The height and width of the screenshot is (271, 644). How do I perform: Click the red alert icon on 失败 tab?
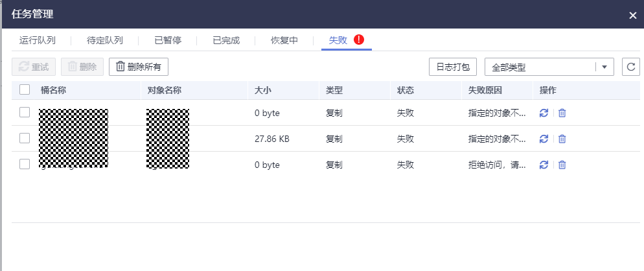359,40
